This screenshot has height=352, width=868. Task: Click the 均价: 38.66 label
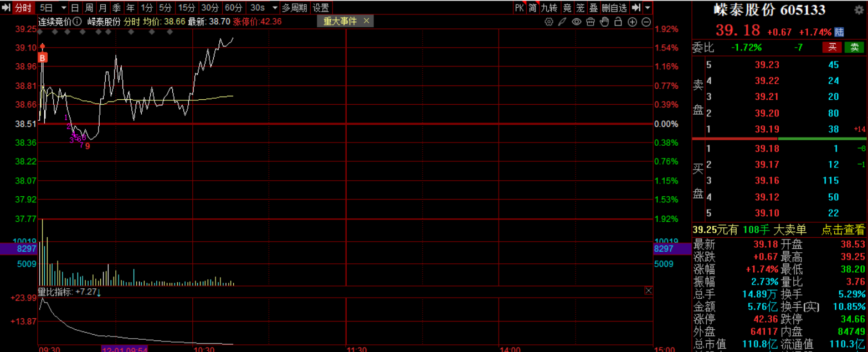163,22
